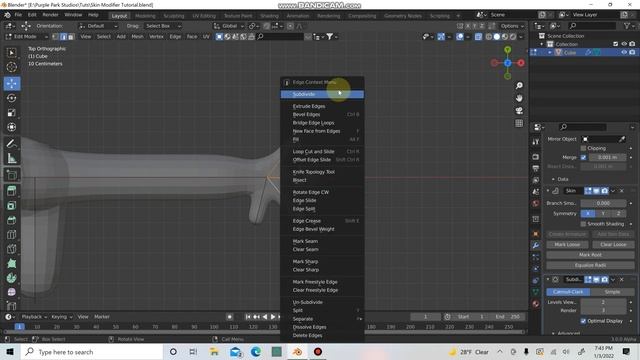The width and height of the screenshot is (640, 360).
Task: Select the Transform tool in the toolbar
Action: (12, 127)
